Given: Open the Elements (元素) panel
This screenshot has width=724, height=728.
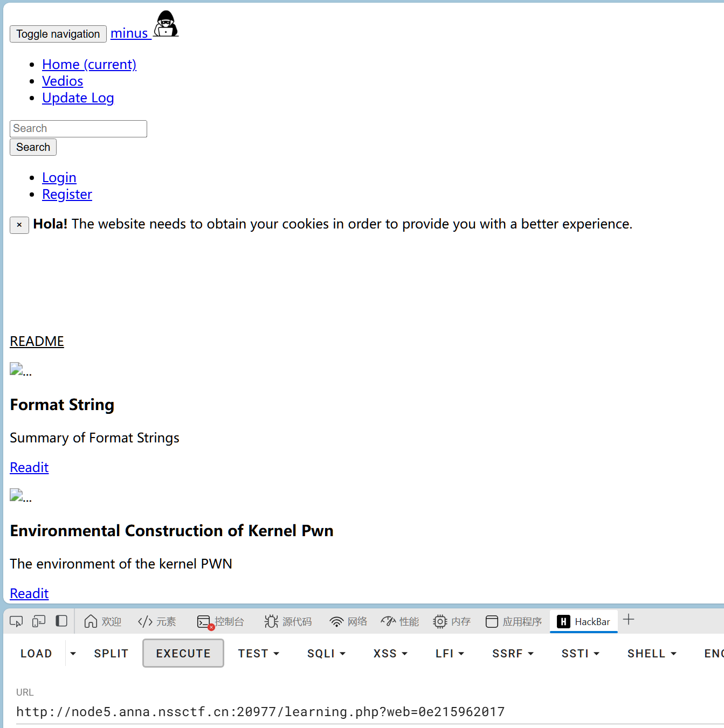Looking at the screenshot, I should (157, 621).
